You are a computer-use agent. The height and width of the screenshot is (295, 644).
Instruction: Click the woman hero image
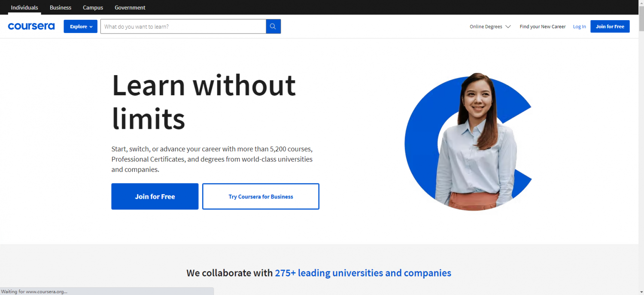468,142
